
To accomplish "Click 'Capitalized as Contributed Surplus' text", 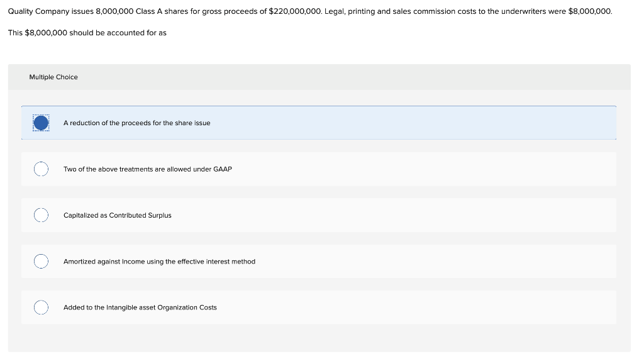I will 118,215.
